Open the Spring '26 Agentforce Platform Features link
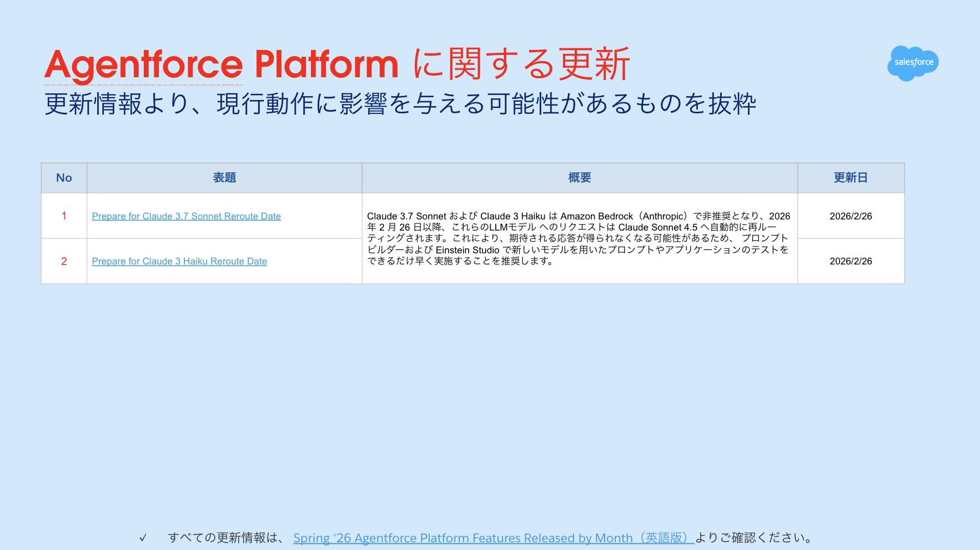980x550 pixels. coord(494,538)
